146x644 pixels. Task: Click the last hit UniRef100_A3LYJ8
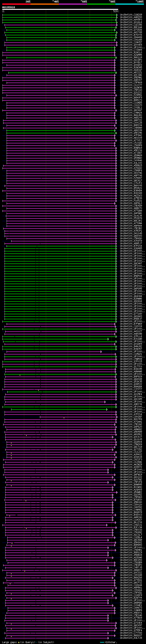(131, 638)
